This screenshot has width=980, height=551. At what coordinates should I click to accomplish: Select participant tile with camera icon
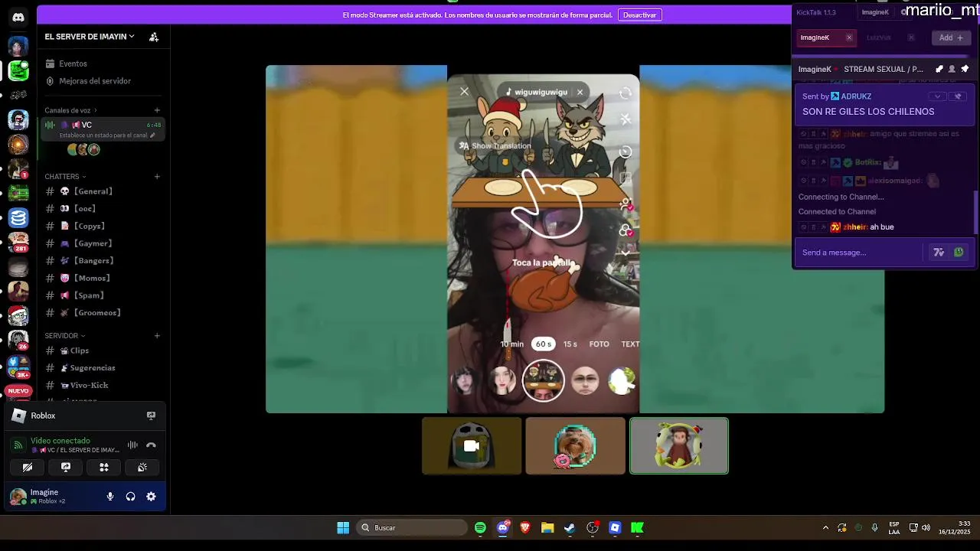pos(472,445)
